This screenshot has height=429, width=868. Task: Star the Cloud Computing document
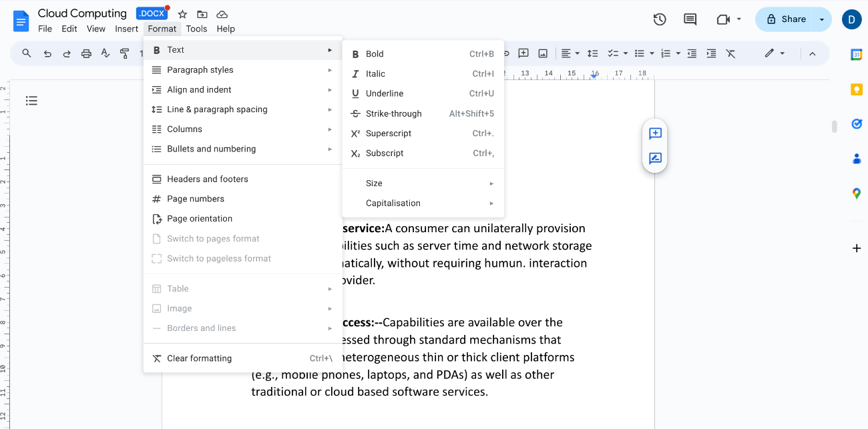coord(182,13)
